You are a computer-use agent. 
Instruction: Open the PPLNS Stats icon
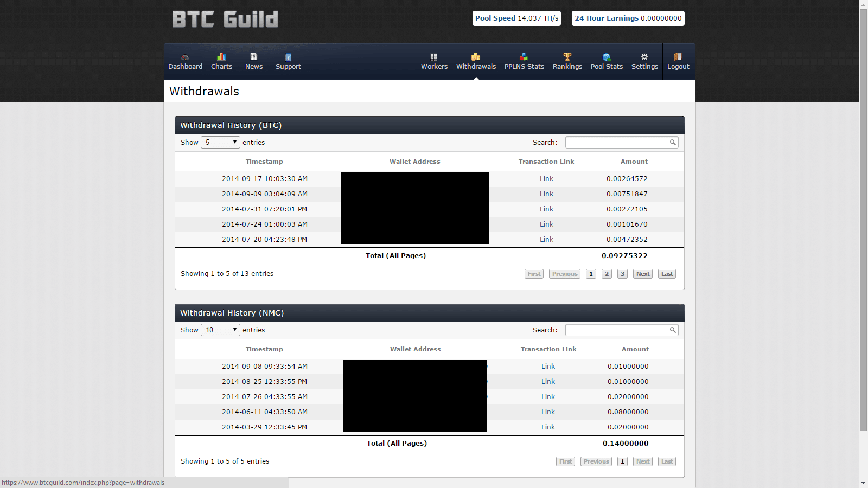click(524, 57)
